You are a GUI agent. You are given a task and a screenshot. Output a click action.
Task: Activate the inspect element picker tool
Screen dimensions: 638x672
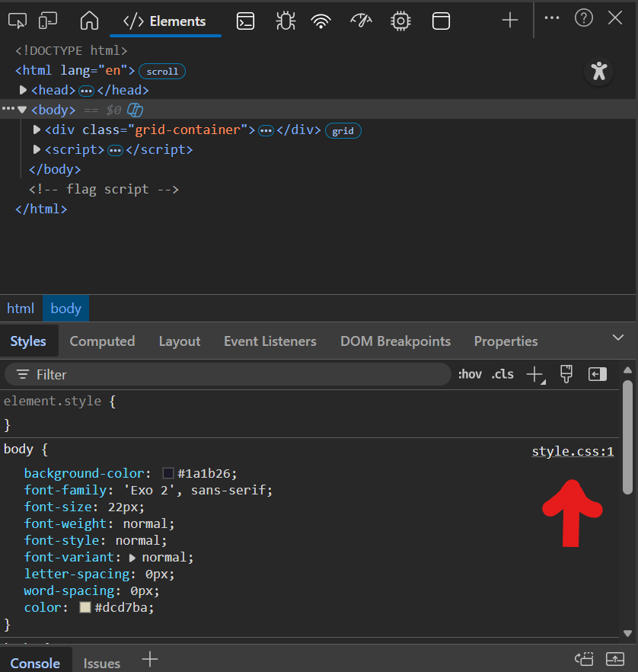click(x=18, y=21)
